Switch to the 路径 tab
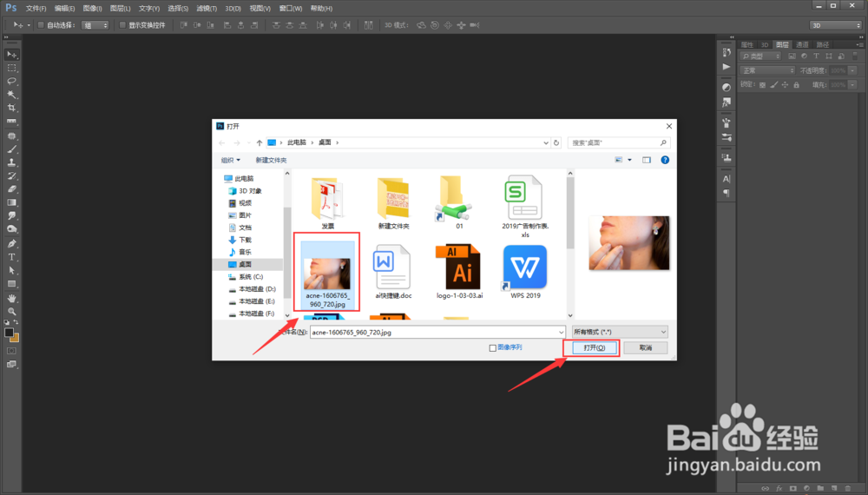This screenshot has height=495, width=868. [x=823, y=45]
